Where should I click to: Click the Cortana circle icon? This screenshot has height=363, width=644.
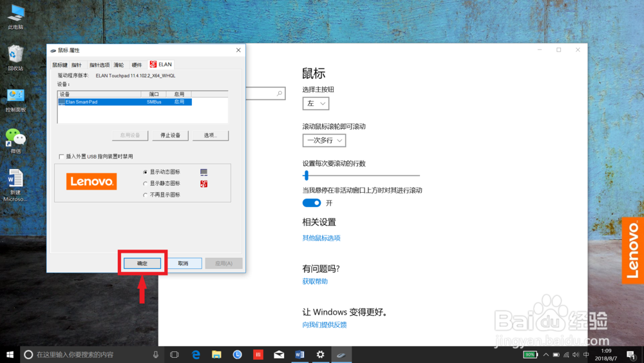[x=28, y=355]
